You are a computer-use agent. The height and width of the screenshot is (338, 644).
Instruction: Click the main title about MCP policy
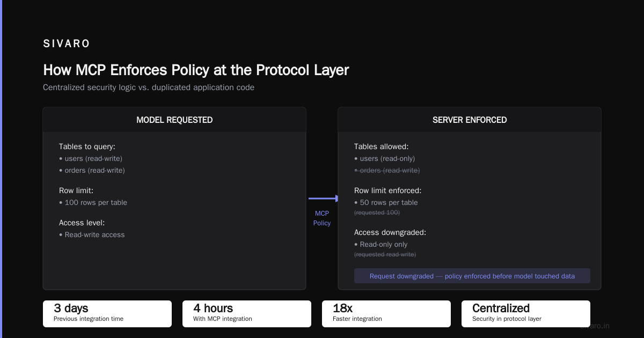tap(196, 70)
